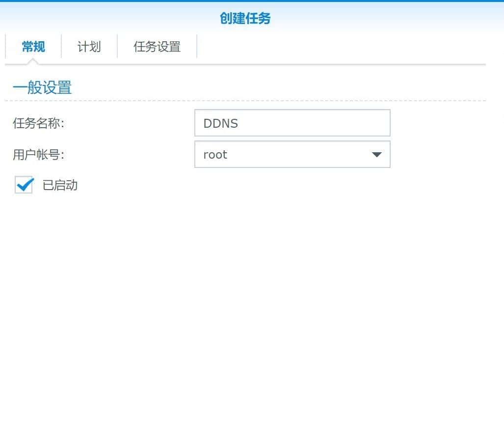
Task: Click the DDNS task name input field
Action: (292, 123)
